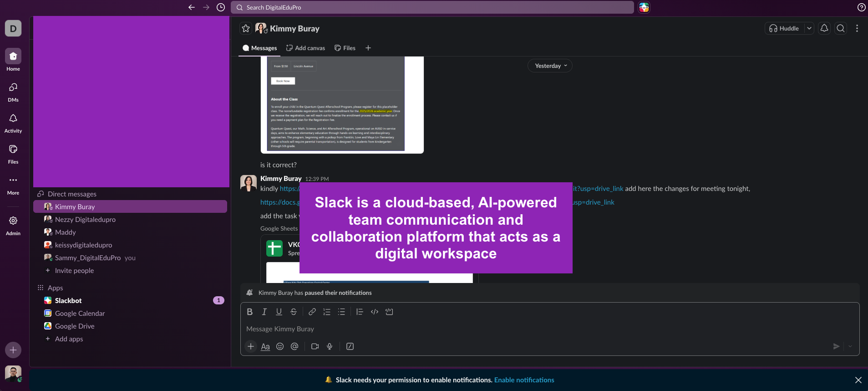Open the notification bell settings
This screenshot has width=868, height=391.
click(824, 28)
